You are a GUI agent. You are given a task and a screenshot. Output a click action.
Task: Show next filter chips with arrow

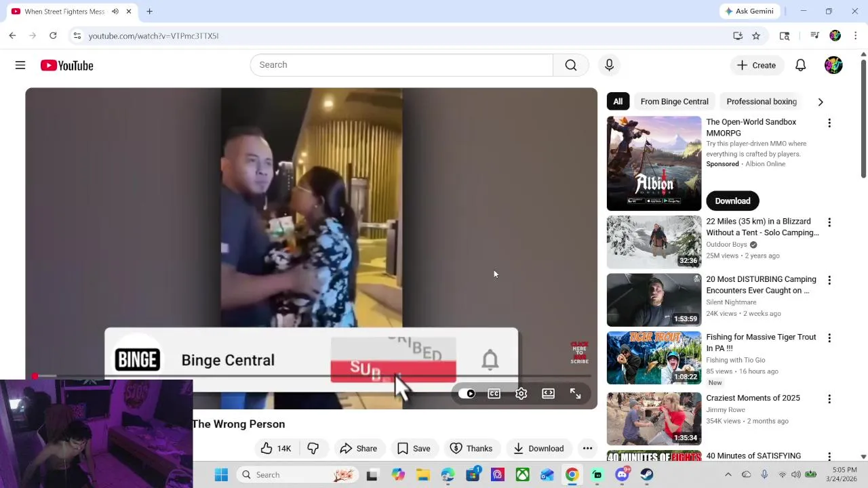[821, 102]
